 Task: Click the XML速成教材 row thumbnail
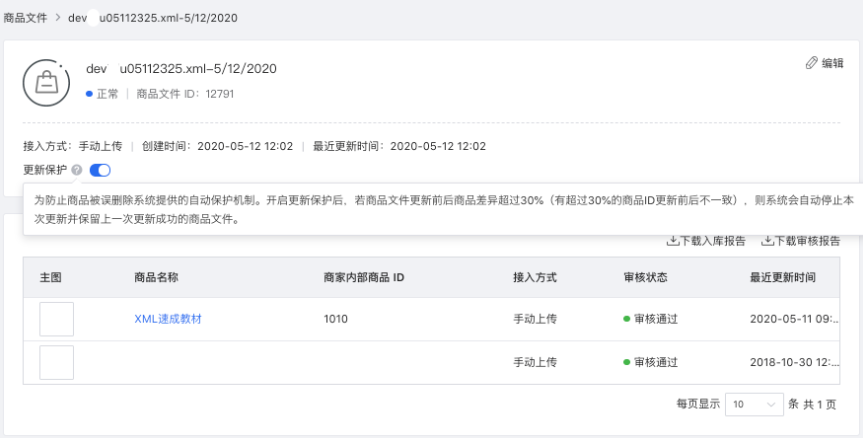56,319
